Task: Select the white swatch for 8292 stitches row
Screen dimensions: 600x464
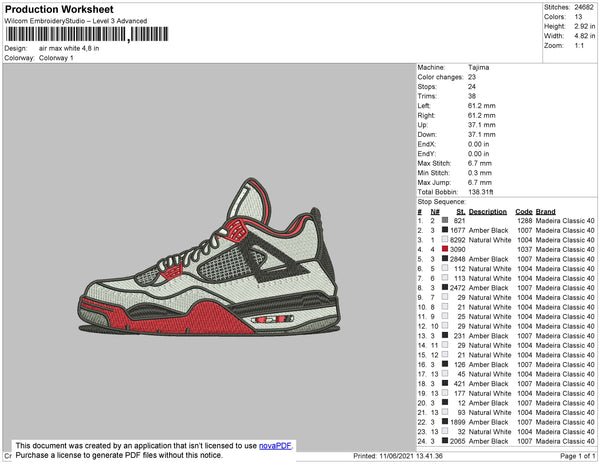Action: point(445,239)
